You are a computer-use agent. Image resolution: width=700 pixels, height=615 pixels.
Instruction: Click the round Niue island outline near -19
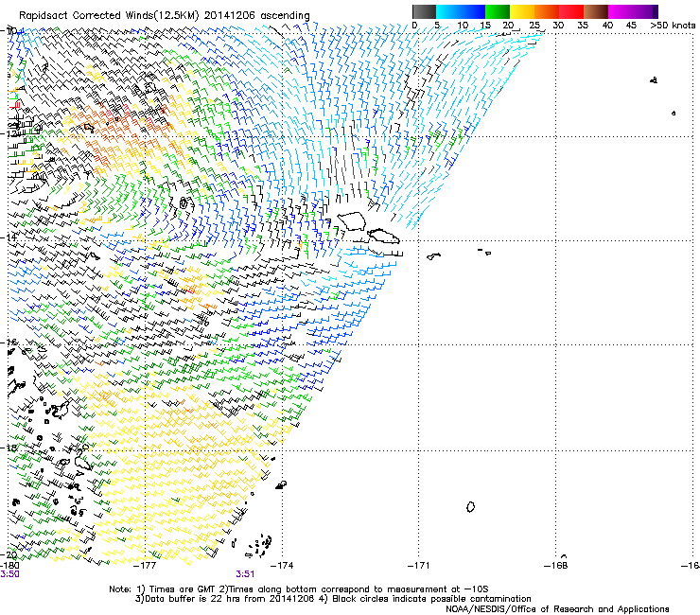[470, 506]
